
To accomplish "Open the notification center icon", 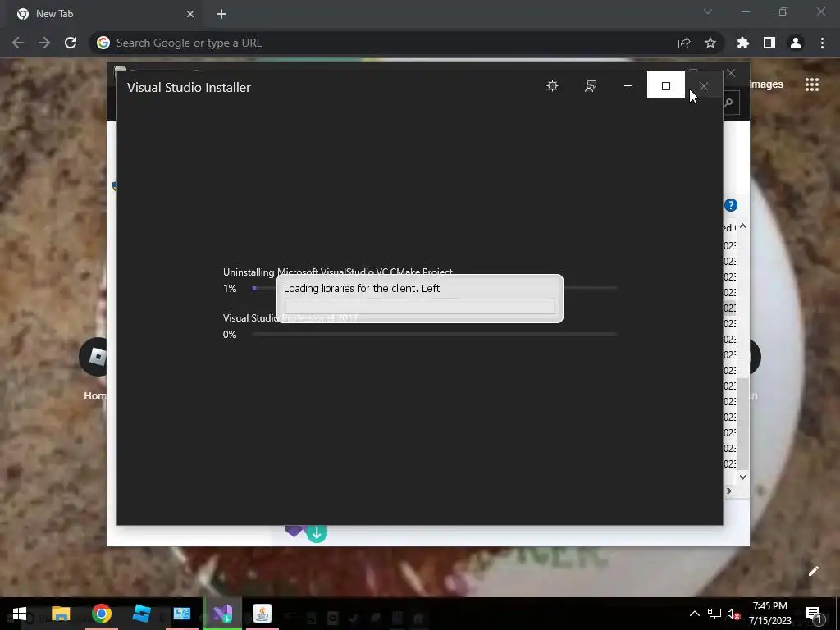I will point(814,615).
